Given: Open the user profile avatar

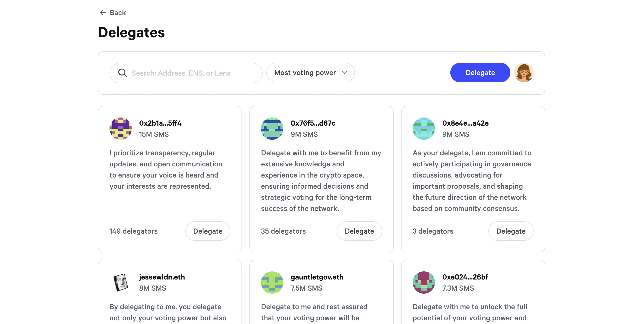Looking at the screenshot, I should pos(524,73).
